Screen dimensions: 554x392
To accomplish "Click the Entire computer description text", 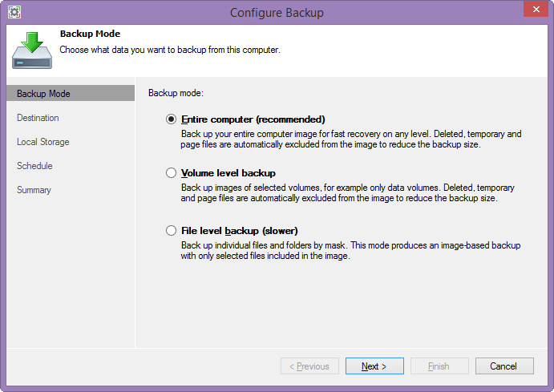I will pyautogui.click(x=351, y=139).
